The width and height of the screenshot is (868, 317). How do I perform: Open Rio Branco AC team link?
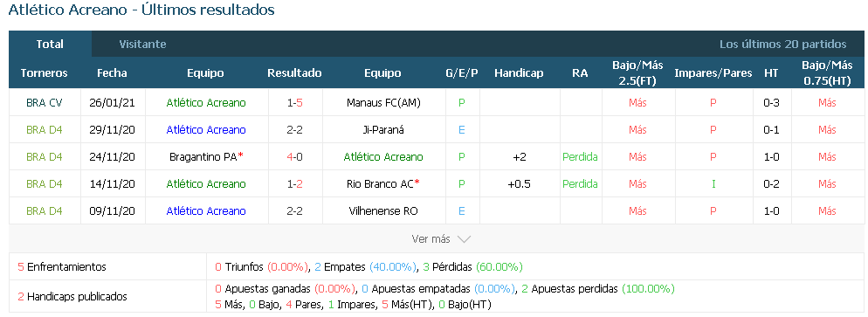click(381, 184)
